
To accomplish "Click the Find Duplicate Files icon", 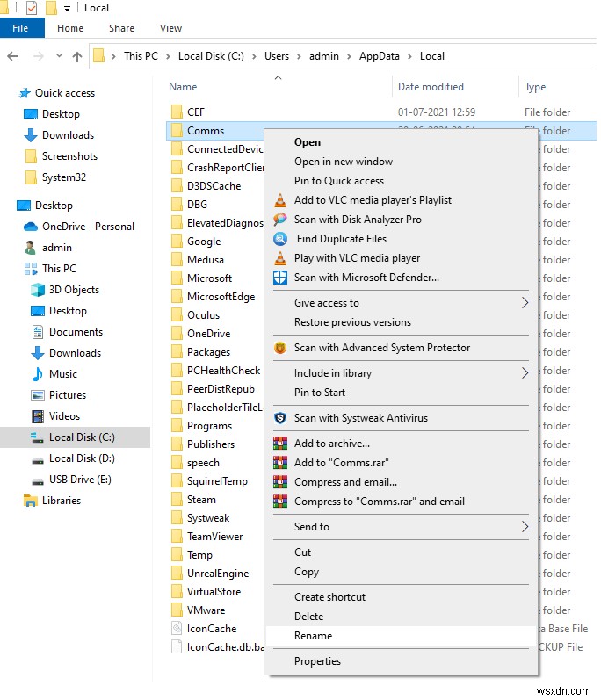I will click(280, 239).
